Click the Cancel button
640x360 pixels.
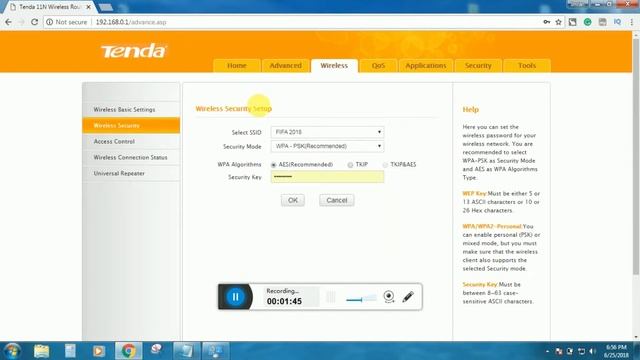(337, 200)
